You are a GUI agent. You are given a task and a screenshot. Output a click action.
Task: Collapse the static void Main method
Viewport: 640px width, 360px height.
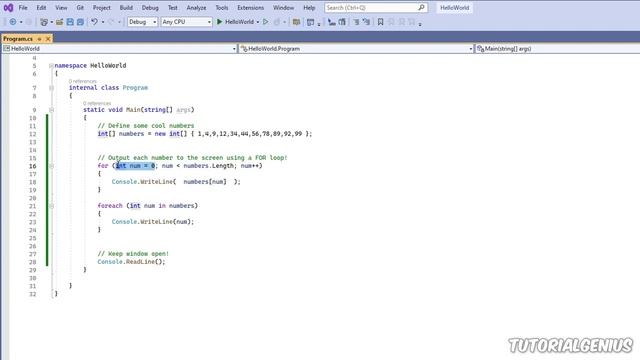coord(51,110)
